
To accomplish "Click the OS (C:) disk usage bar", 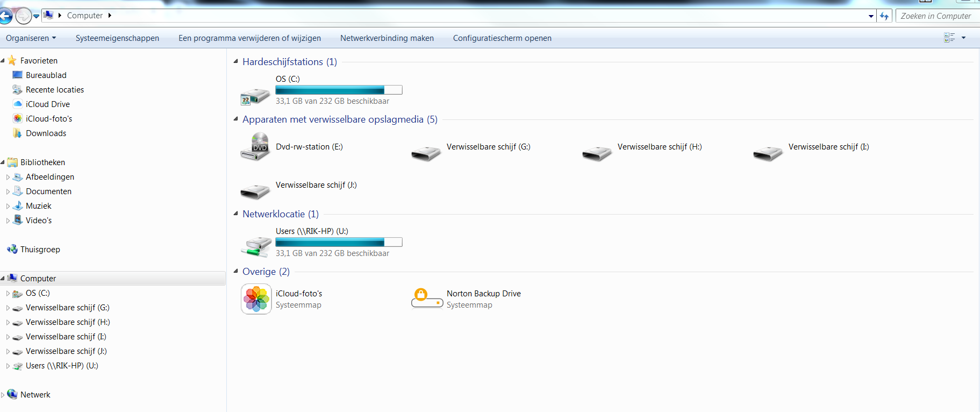I will [339, 90].
